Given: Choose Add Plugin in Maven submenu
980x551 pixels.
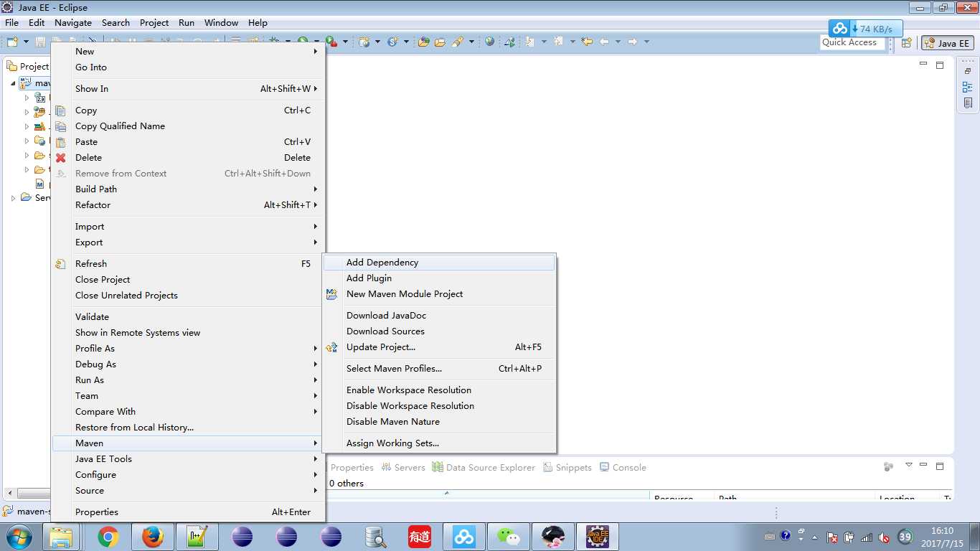Looking at the screenshot, I should tap(439, 278).
